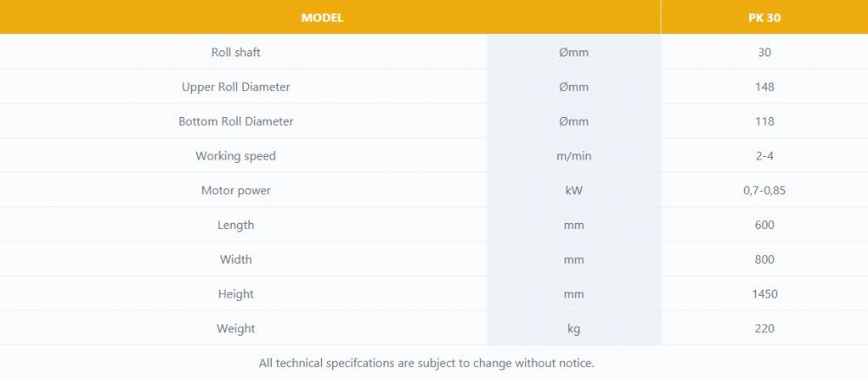This screenshot has height=379, width=868.
Task: Click the Width row label
Action: pyautogui.click(x=236, y=259)
